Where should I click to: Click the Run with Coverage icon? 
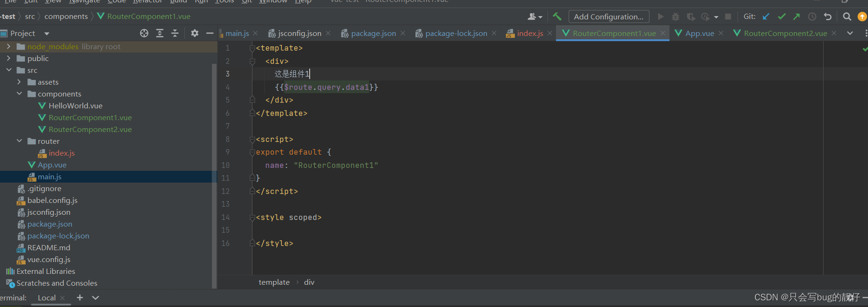(691, 17)
